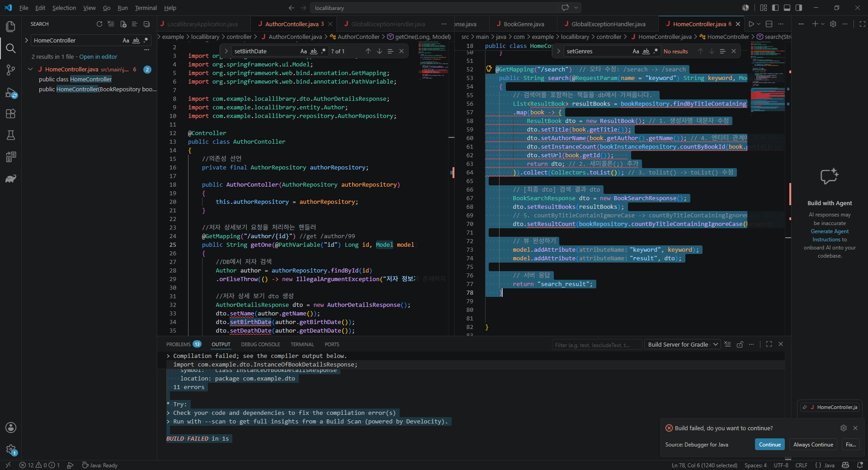Open the Run and Debug view
This screenshot has height=470, width=868.
(11, 93)
